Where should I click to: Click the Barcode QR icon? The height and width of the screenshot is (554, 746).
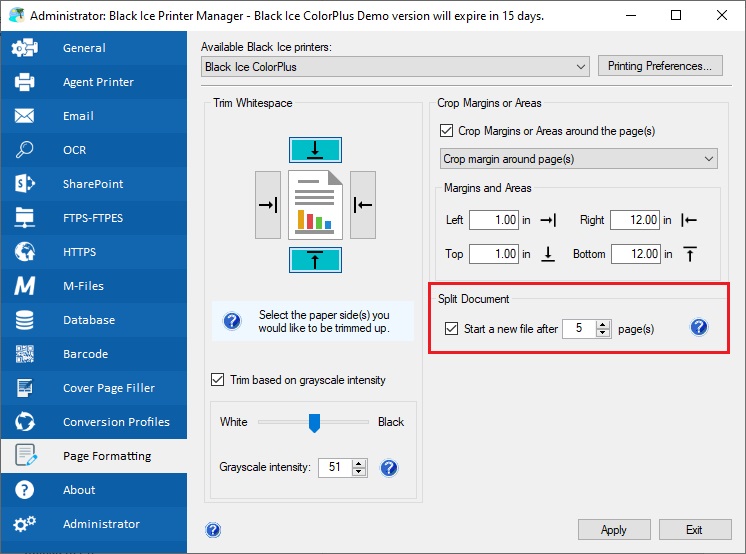tap(24, 354)
